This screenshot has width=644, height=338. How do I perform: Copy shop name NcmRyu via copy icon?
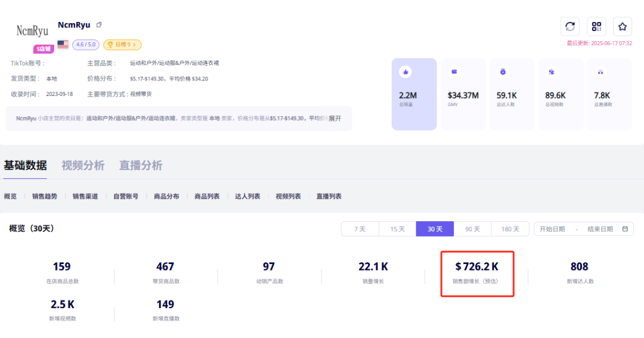click(99, 25)
